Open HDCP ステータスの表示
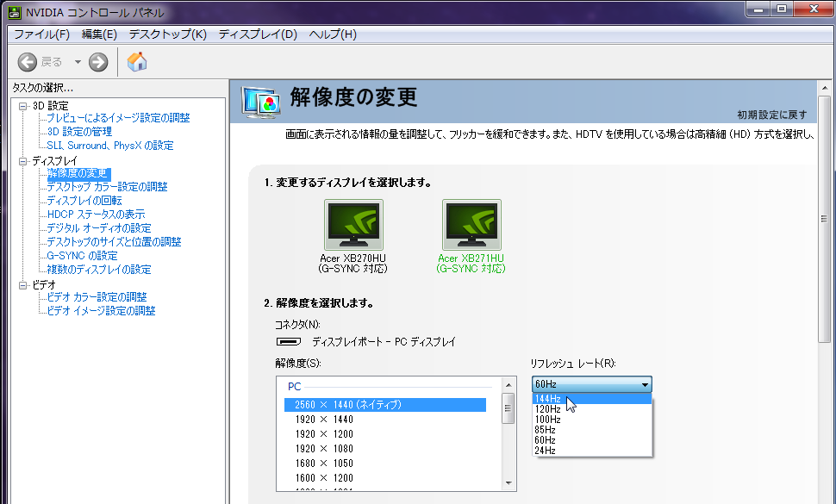836x504 pixels. coord(96,215)
